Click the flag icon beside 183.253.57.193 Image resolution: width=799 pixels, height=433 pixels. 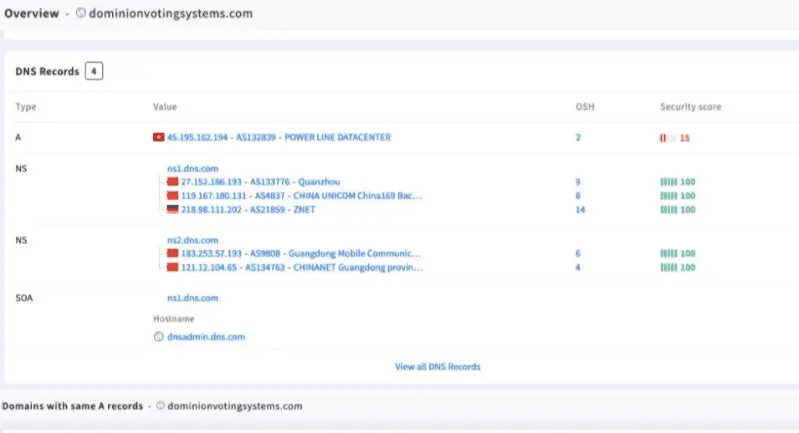[171, 254]
